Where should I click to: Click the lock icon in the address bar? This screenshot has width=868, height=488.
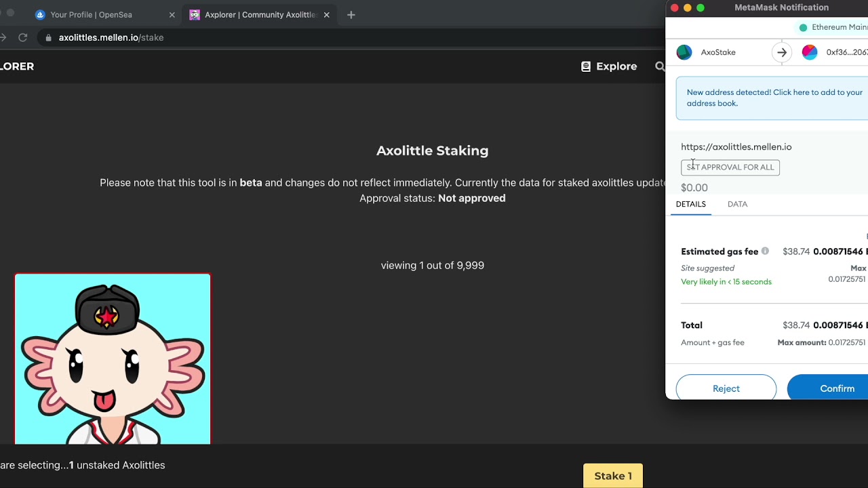coord(47,38)
